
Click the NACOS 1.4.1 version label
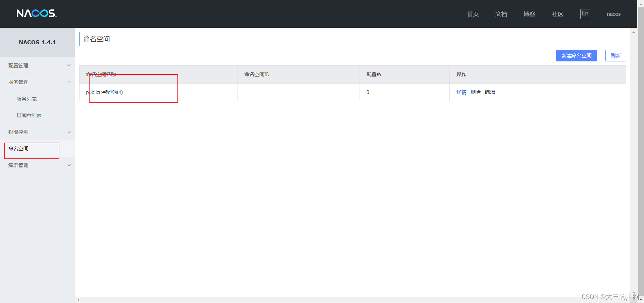37,42
